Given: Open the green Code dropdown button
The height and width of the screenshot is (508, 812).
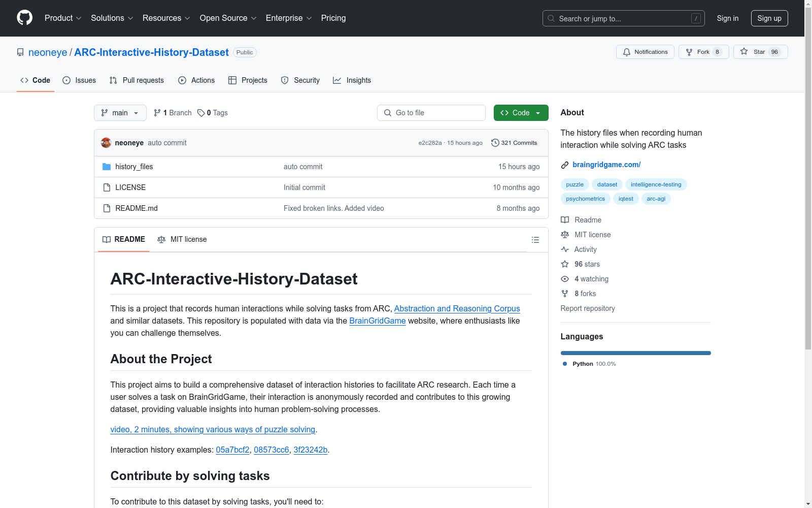Looking at the screenshot, I should pos(521,113).
